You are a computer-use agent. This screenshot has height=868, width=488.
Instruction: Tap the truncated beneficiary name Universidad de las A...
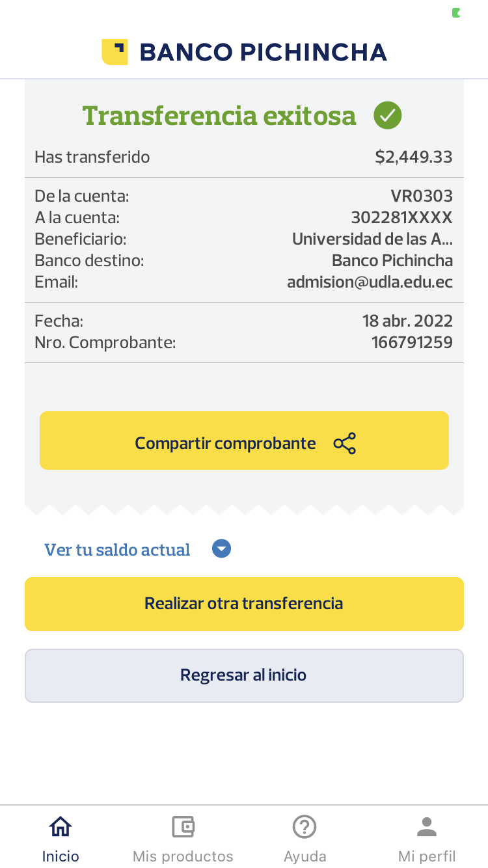(x=372, y=239)
